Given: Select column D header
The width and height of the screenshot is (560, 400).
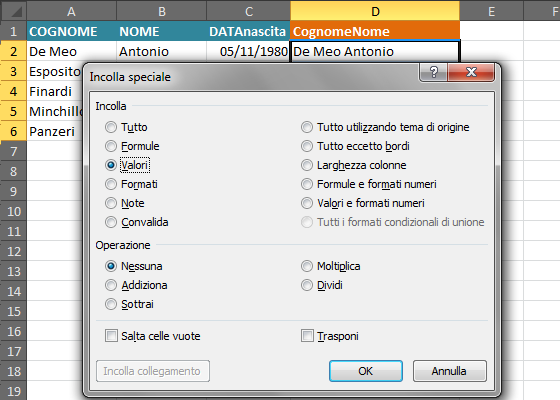Looking at the screenshot, I should (375, 11).
